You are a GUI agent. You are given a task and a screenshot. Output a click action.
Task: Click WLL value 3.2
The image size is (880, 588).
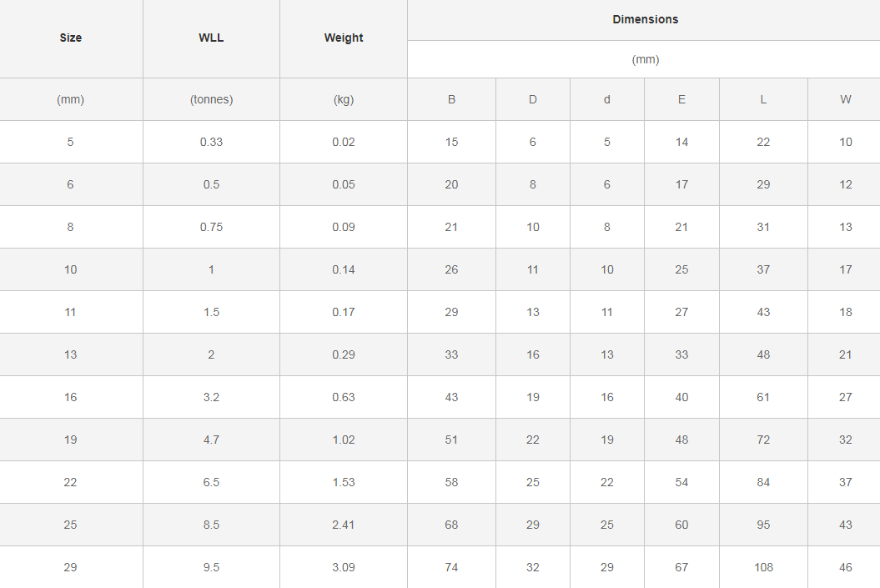click(211, 397)
